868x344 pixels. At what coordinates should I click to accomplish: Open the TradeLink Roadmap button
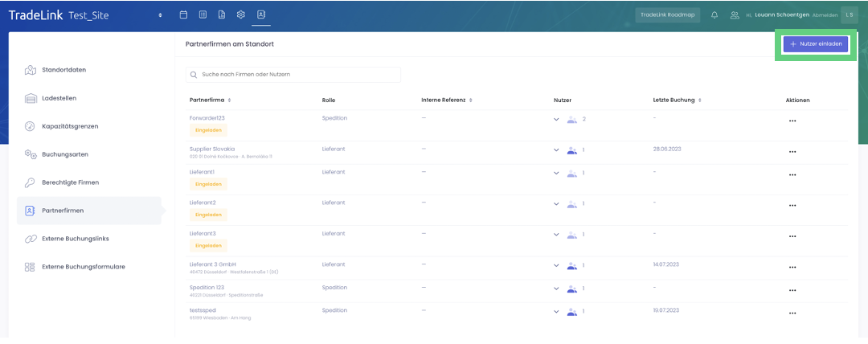coord(667,14)
